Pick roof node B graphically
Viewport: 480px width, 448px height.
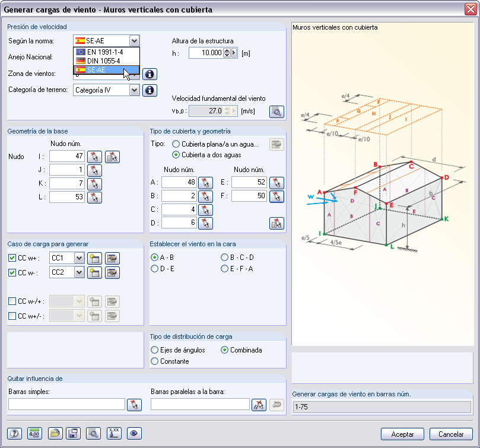[205, 196]
